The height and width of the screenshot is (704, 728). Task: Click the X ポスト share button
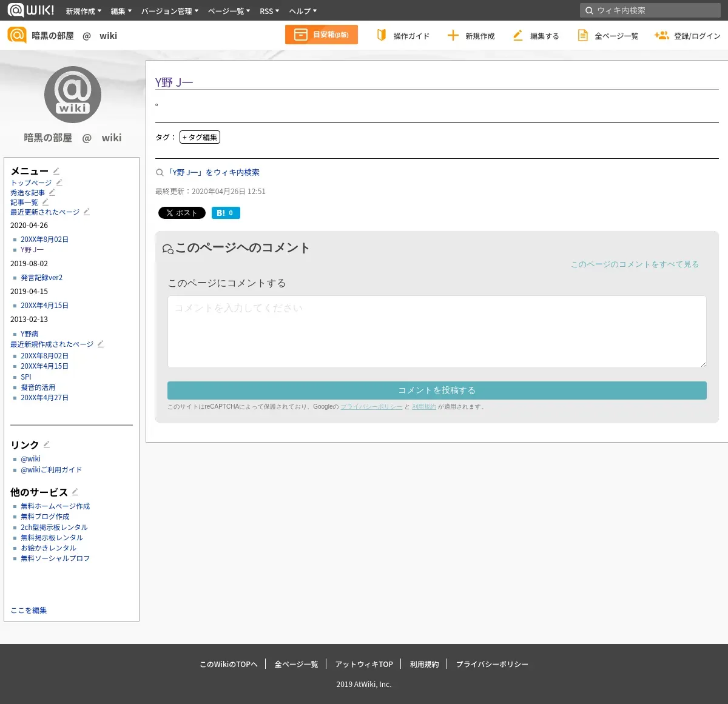[x=182, y=213]
